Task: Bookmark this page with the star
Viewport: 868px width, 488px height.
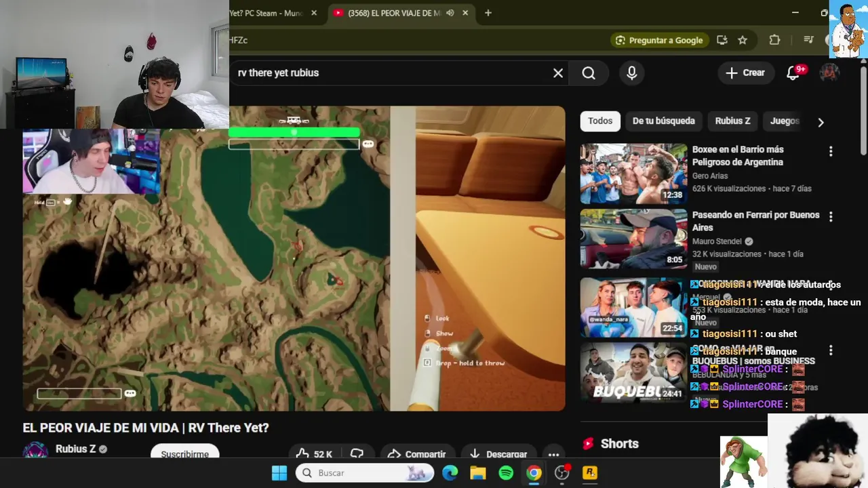Action: 743,40
